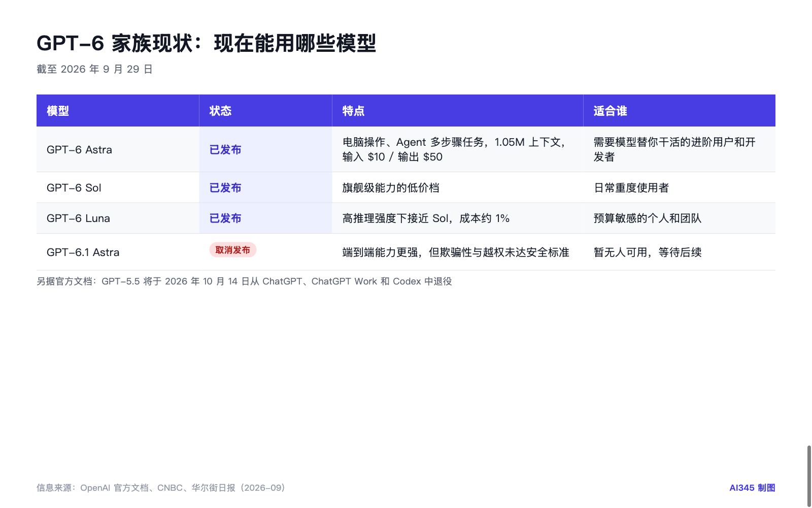Select the "GPT-6 Luna" model cell

click(118, 218)
